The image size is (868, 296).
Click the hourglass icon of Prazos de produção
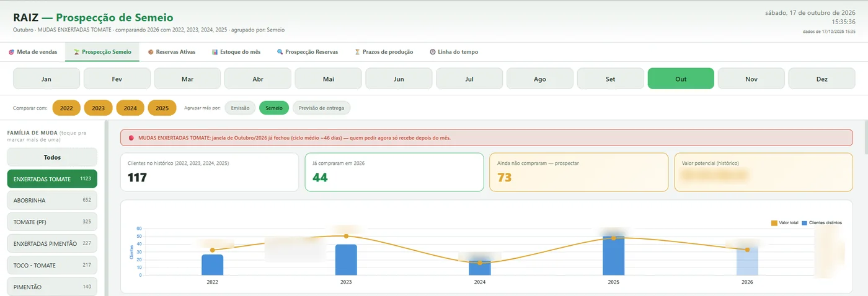click(357, 52)
